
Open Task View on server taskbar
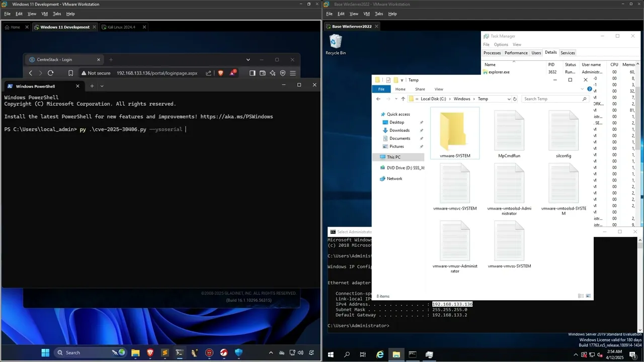tap(363, 354)
